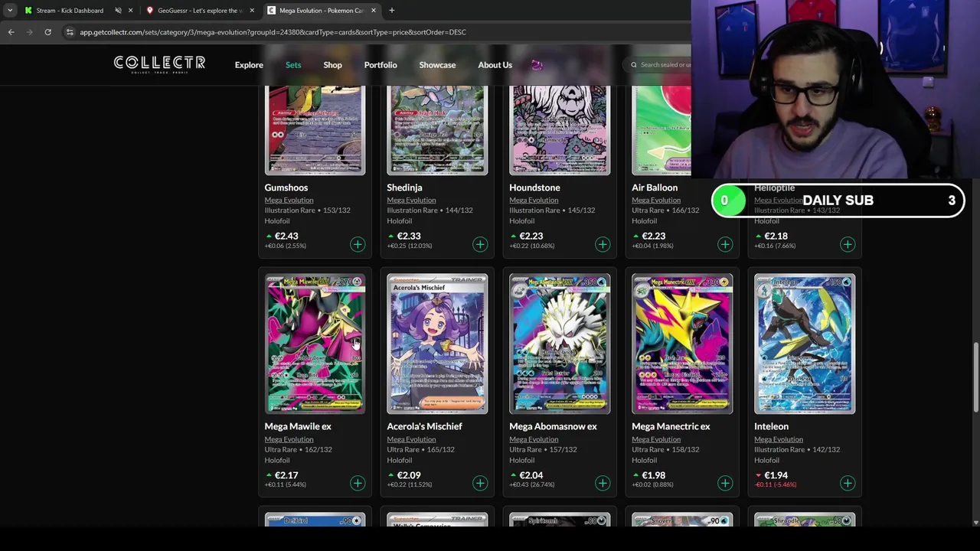The height and width of the screenshot is (551, 980).
Task: Open Mega Evolution link under Mega Abomasnow ex
Action: pos(534,439)
